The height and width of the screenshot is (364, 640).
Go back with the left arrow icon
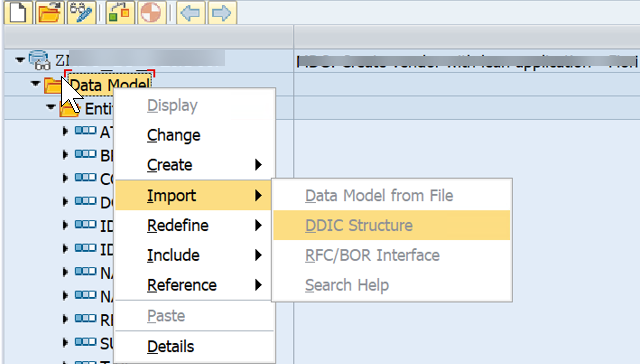click(x=190, y=13)
